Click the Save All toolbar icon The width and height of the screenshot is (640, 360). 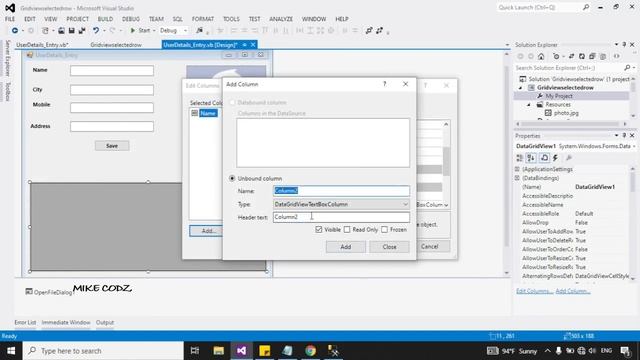point(82,31)
